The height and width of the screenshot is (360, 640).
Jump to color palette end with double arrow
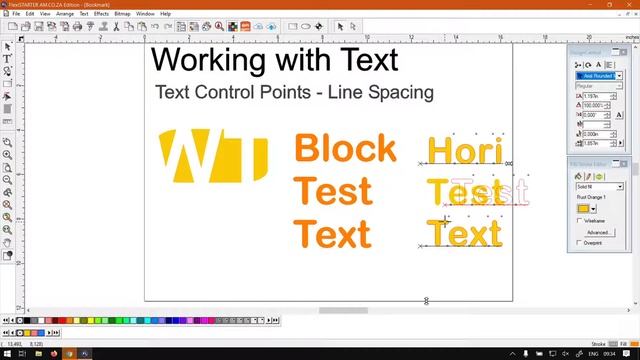point(276,320)
